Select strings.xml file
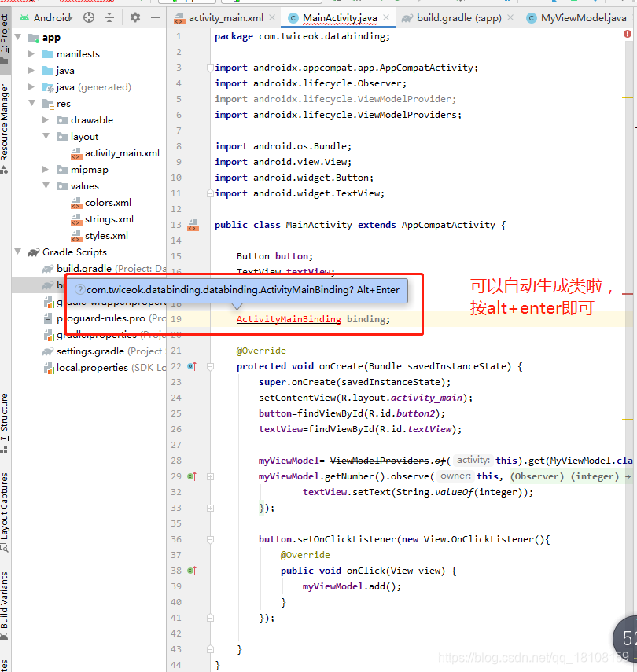Image resolution: width=637 pixels, height=672 pixels. tap(102, 219)
